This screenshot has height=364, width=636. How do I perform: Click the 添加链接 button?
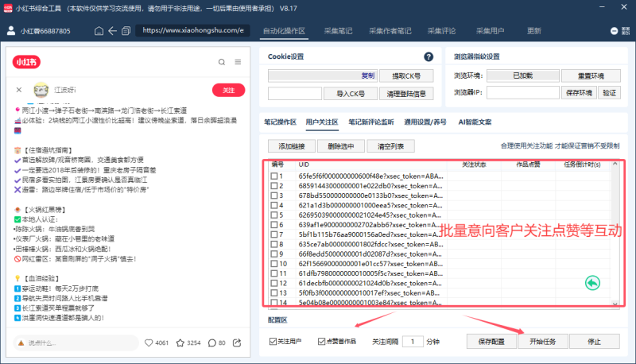pyautogui.click(x=292, y=146)
